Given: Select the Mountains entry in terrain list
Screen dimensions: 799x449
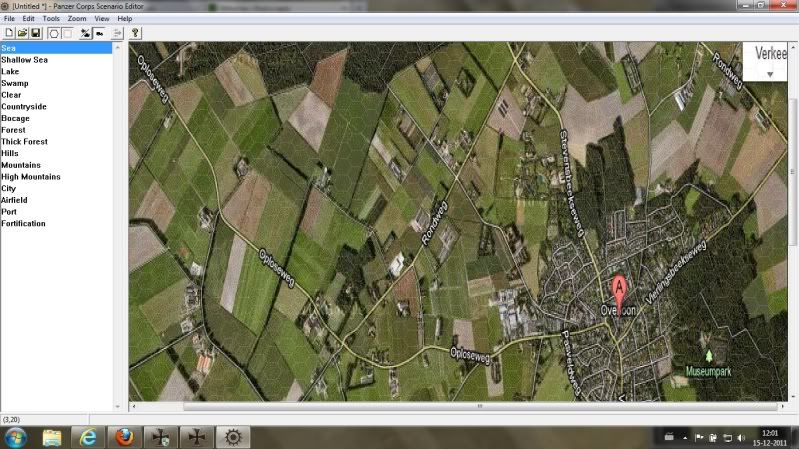Looking at the screenshot, I should click(x=21, y=165).
